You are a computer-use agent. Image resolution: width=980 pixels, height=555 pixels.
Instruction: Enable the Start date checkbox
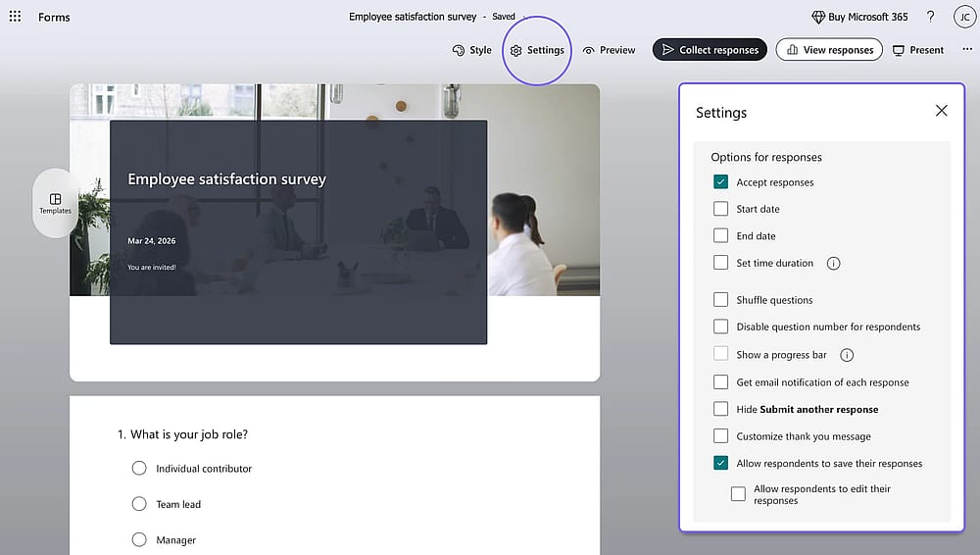(720, 208)
